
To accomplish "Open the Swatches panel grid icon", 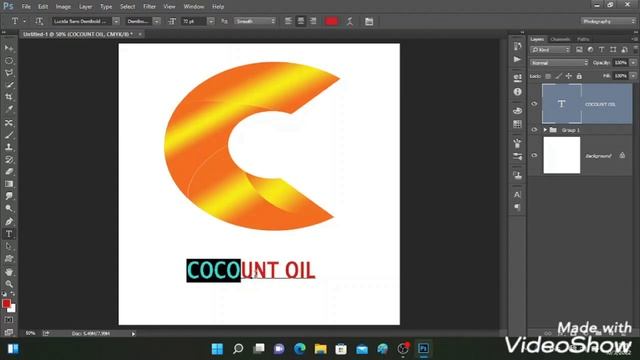I will pyautogui.click(x=517, y=124).
